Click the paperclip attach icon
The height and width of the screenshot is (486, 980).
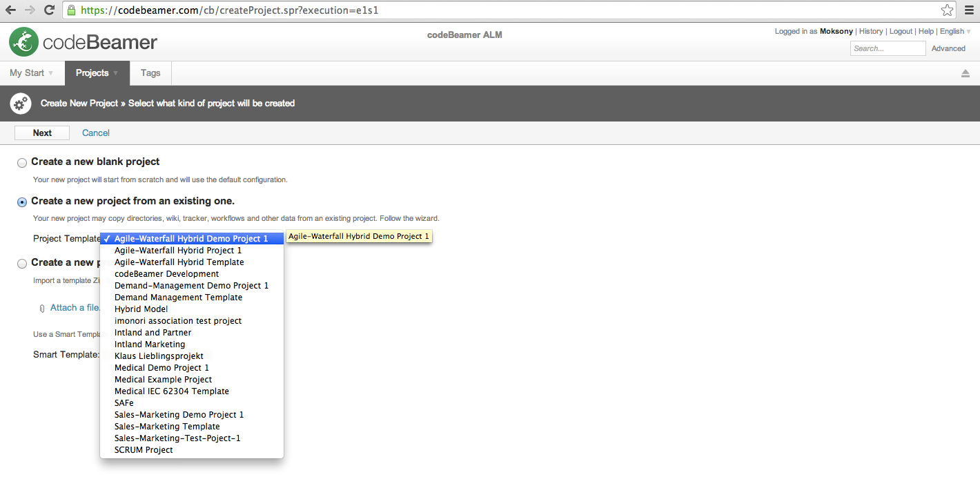42,308
